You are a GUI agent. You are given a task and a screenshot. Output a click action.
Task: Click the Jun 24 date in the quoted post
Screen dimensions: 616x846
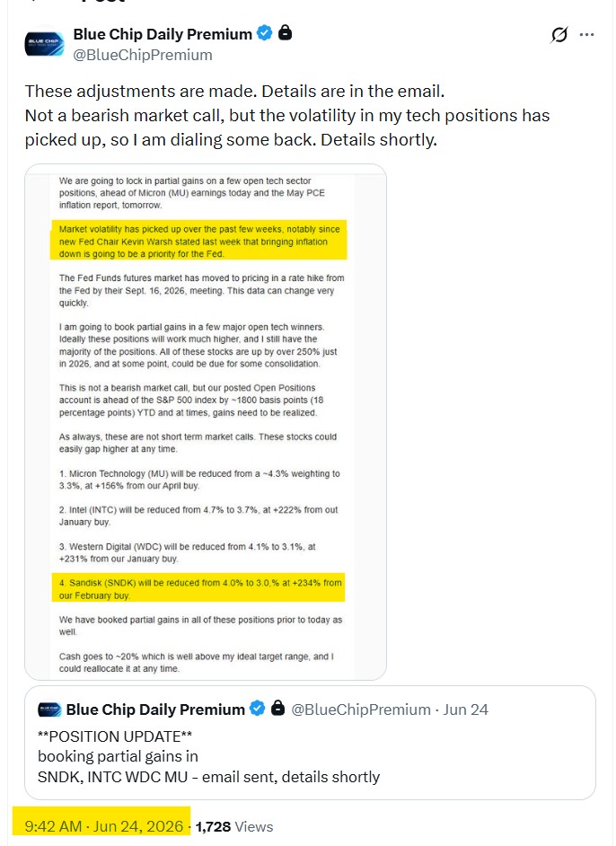pyautogui.click(x=465, y=709)
